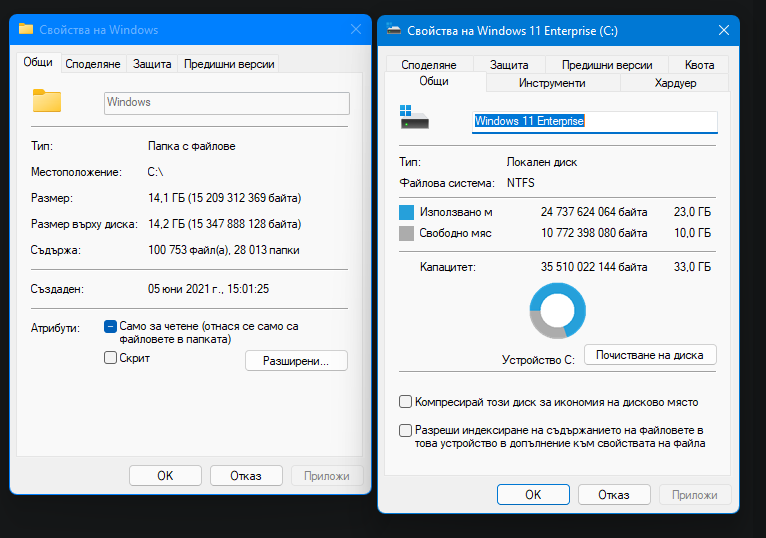Open the Хардуер tab
The width and height of the screenshot is (766, 538).
click(x=675, y=83)
